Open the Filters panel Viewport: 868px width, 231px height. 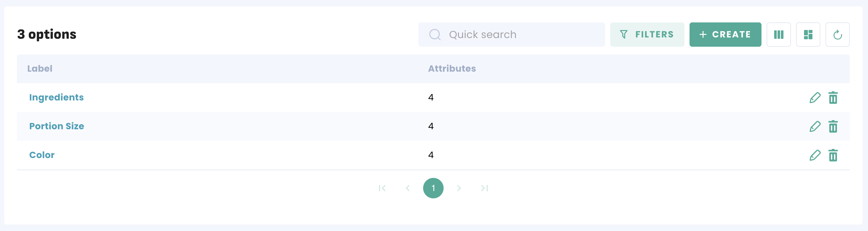647,35
